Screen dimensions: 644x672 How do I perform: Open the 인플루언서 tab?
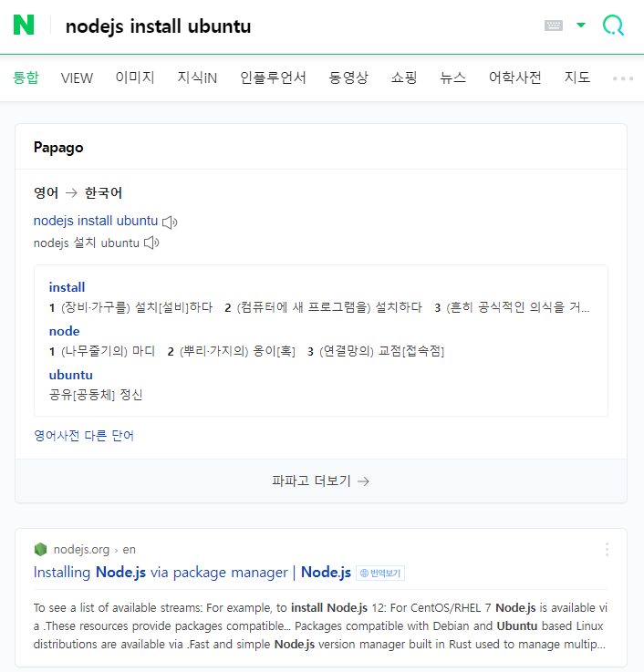(x=273, y=78)
